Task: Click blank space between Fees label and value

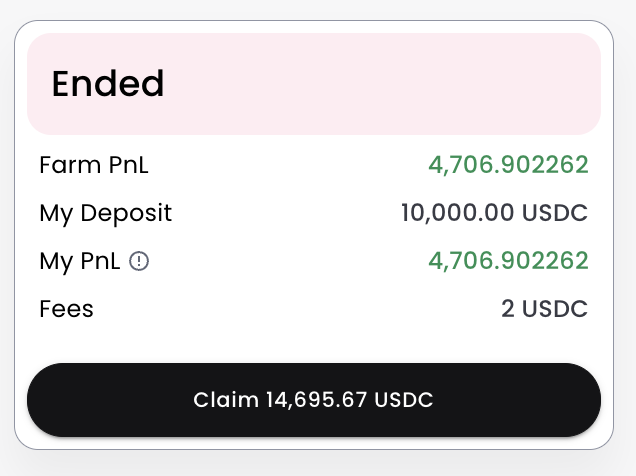Action: click(x=290, y=309)
